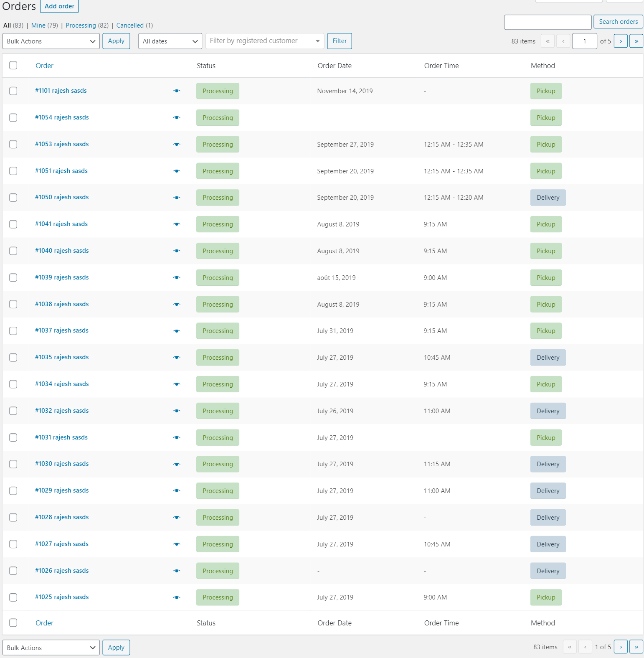Focus the search orders text field
644x658 pixels.
point(547,22)
